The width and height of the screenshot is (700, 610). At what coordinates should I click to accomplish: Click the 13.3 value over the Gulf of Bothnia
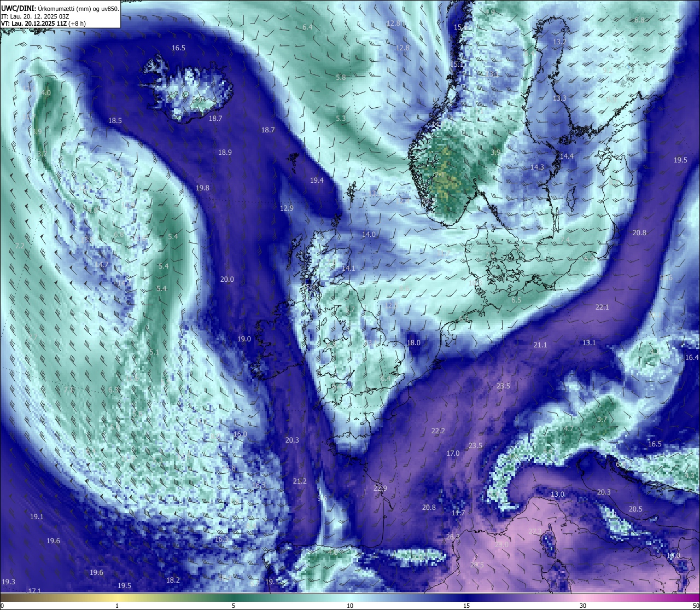(x=559, y=98)
